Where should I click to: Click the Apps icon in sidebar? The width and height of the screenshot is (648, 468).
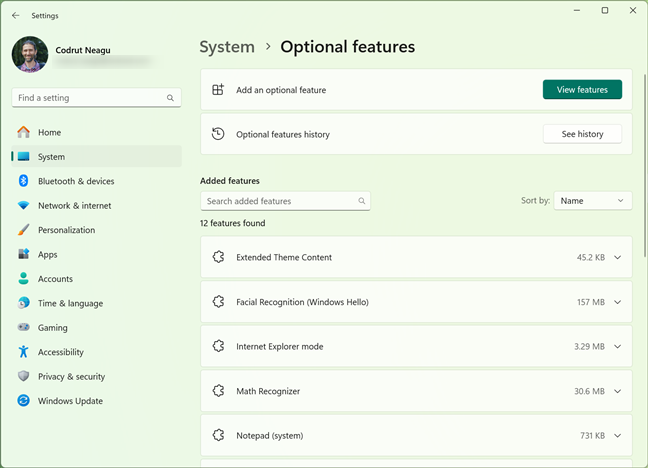[24, 254]
